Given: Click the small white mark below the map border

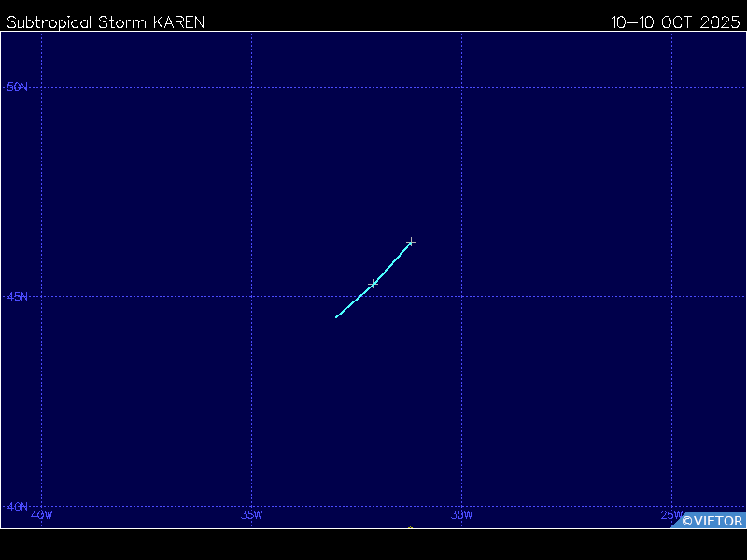Looking at the screenshot, I should [x=410, y=529].
